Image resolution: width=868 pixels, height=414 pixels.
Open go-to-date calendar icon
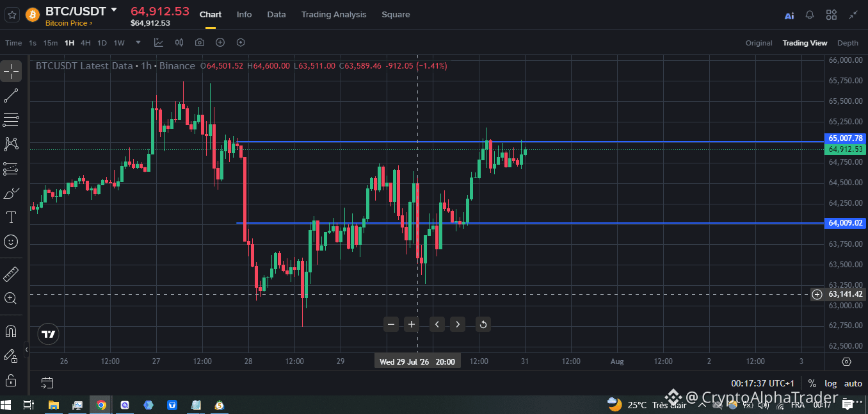point(47,383)
